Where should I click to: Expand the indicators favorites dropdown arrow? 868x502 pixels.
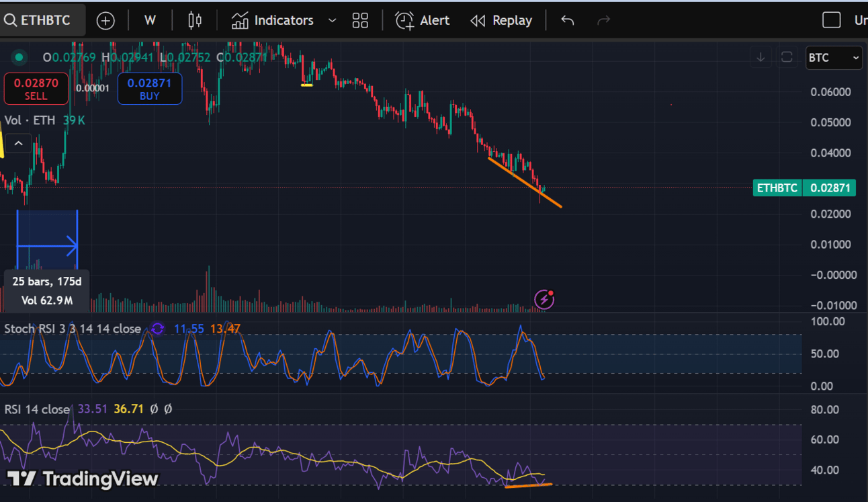(332, 21)
